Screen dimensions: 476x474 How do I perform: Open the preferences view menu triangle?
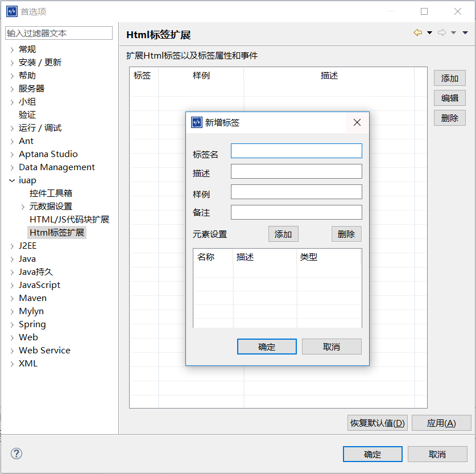465,33
